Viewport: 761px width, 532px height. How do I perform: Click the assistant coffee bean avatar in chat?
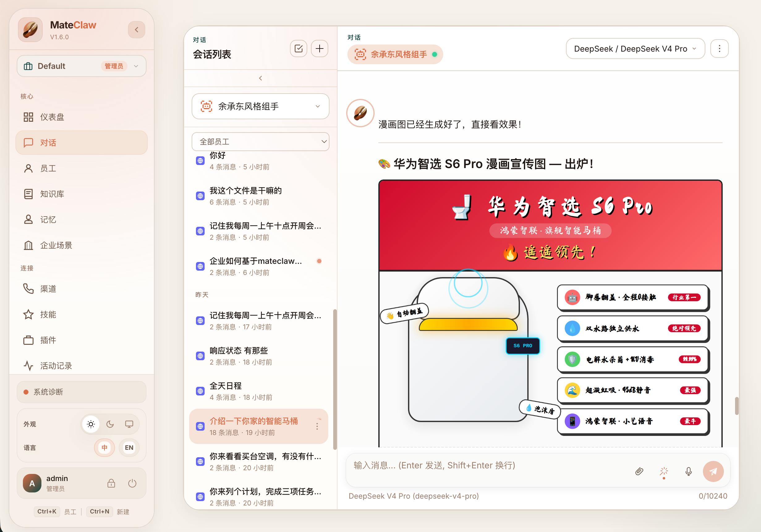pos(360,113)
